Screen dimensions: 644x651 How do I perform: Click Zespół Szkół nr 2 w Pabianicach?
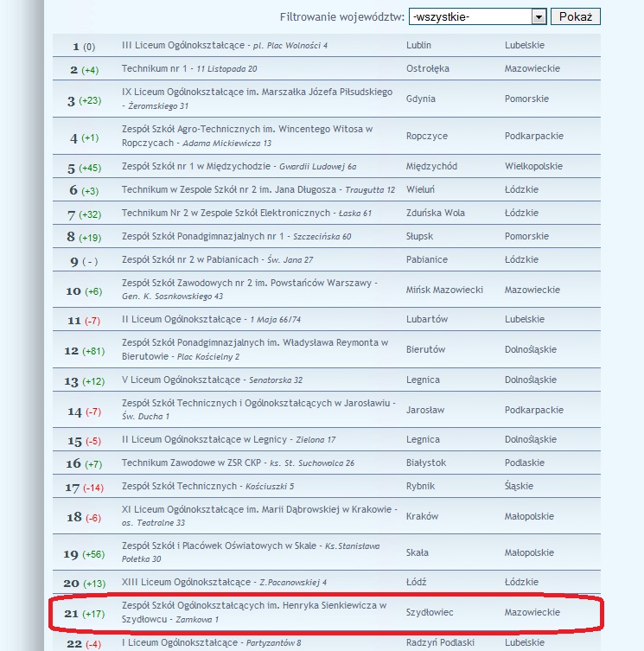coord(190,259)
